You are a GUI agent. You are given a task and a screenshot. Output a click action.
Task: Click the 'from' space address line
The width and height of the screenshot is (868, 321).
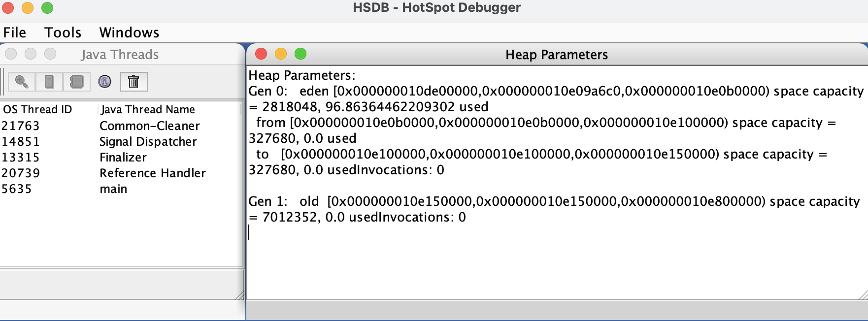point(546,123)
